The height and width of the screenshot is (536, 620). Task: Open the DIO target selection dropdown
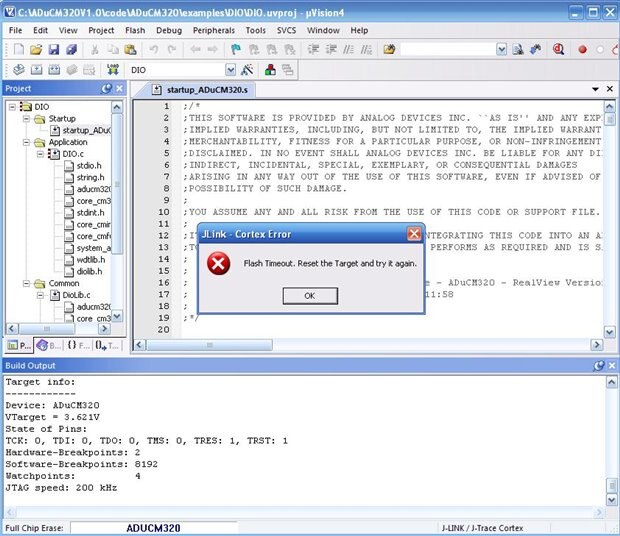(231, 70)
